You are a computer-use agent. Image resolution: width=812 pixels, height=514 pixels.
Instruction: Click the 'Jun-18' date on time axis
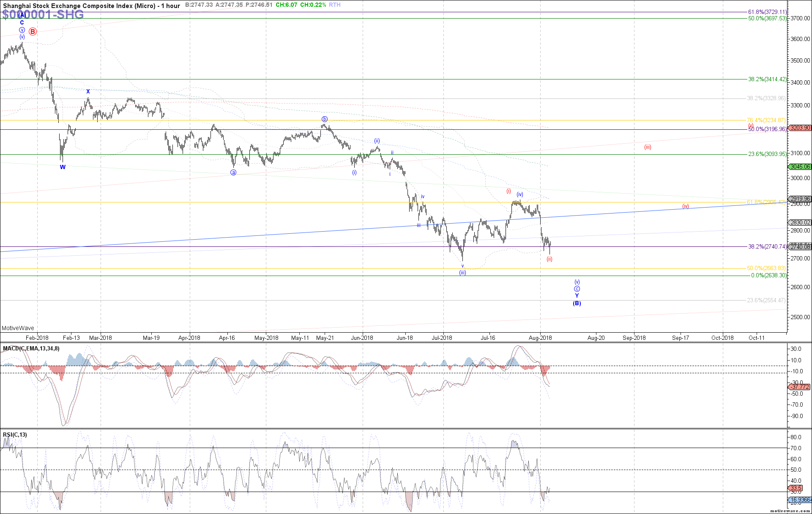click(x=405, y=338)
